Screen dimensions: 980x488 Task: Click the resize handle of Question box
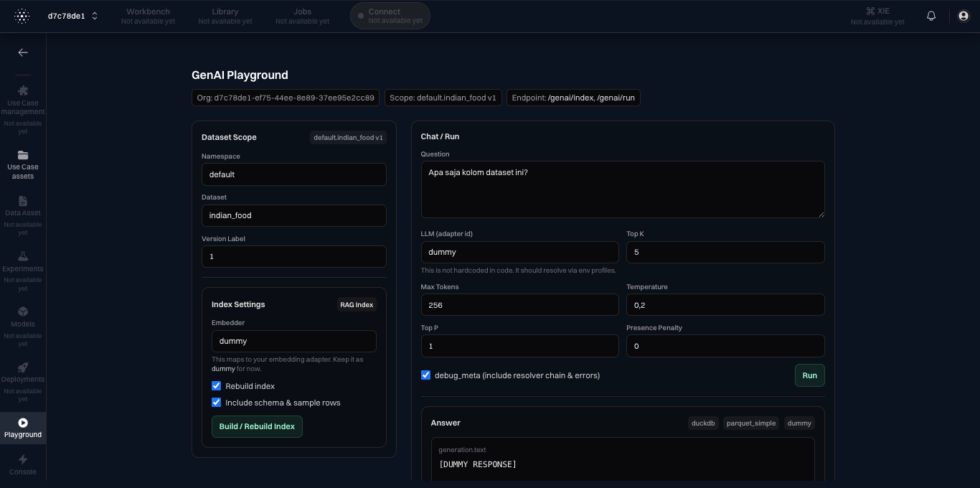(x=821, y=214)
